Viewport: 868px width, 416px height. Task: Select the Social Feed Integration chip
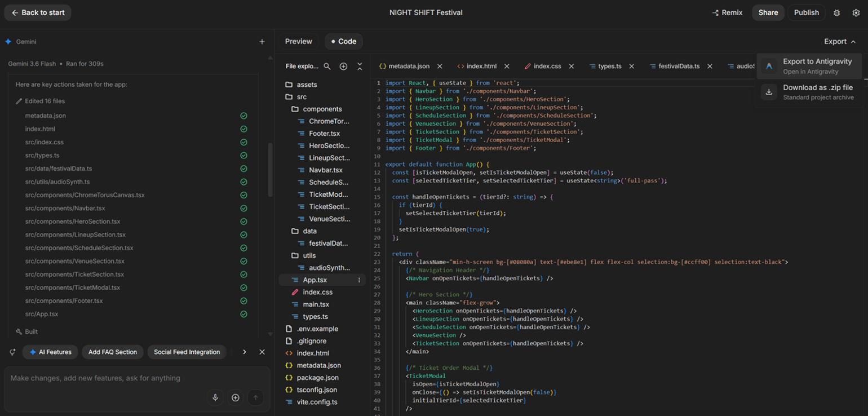point(187,352)
